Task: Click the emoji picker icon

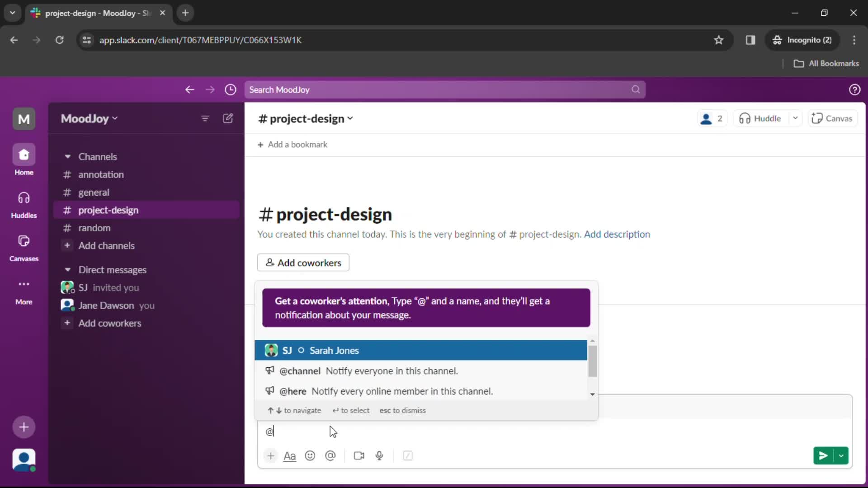Action: (310, 456)
